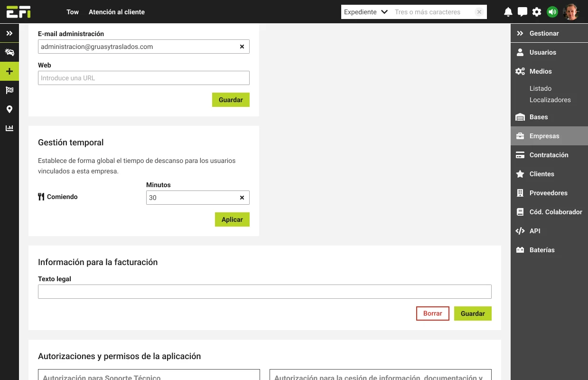Screen dimensions: 588x380
Task: Open the bar chart statistics icon
Action: point(9,128)
